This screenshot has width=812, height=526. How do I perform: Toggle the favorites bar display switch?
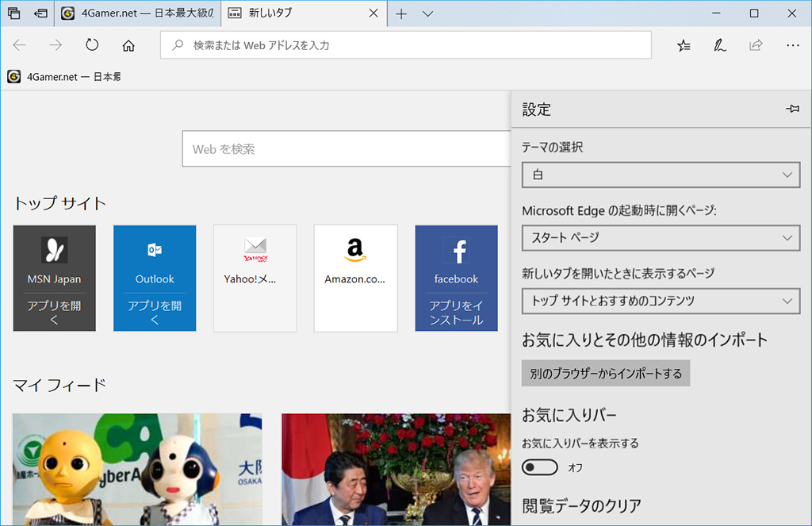[x=540, y=467]
